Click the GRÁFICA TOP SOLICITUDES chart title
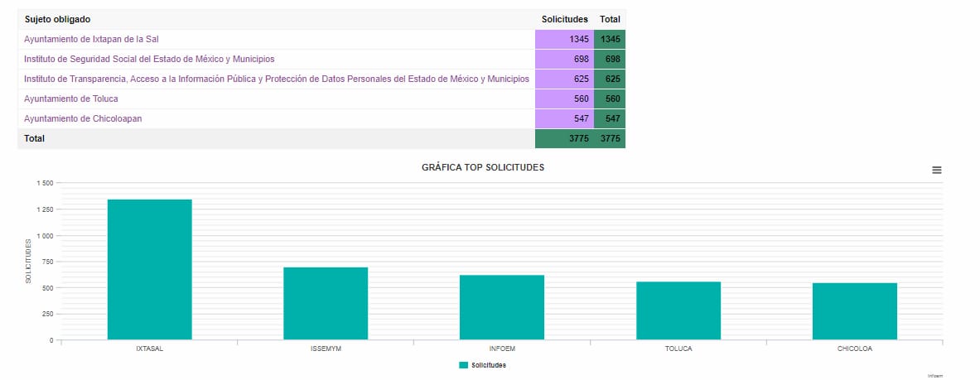 482,167
